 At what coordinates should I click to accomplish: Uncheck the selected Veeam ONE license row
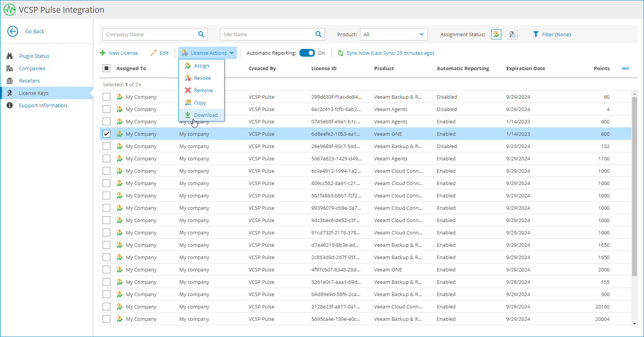pyautogui.click(x=106, y=134)
